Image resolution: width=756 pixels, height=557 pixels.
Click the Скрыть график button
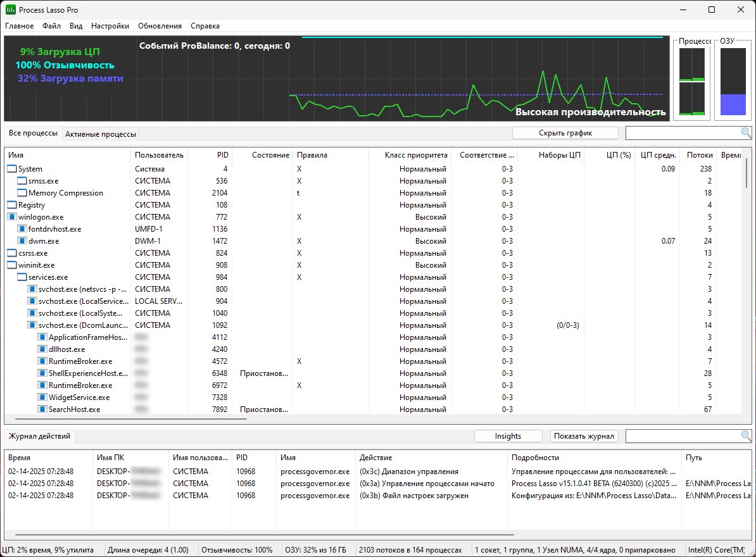(565, 133)
